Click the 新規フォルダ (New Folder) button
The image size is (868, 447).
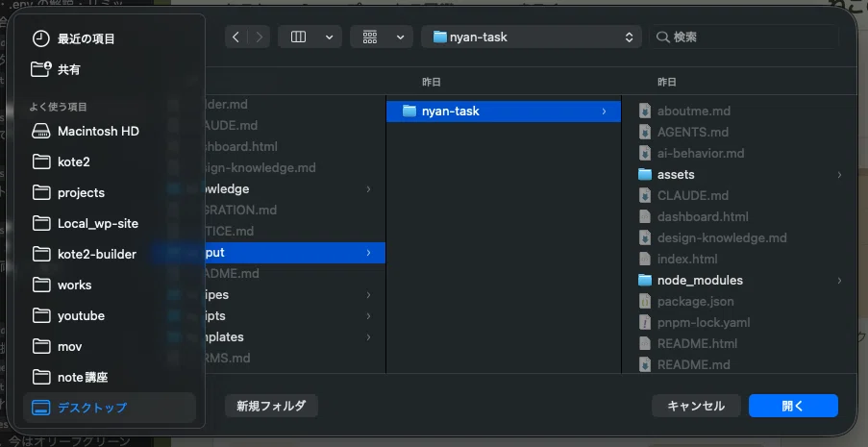point(271,406)
